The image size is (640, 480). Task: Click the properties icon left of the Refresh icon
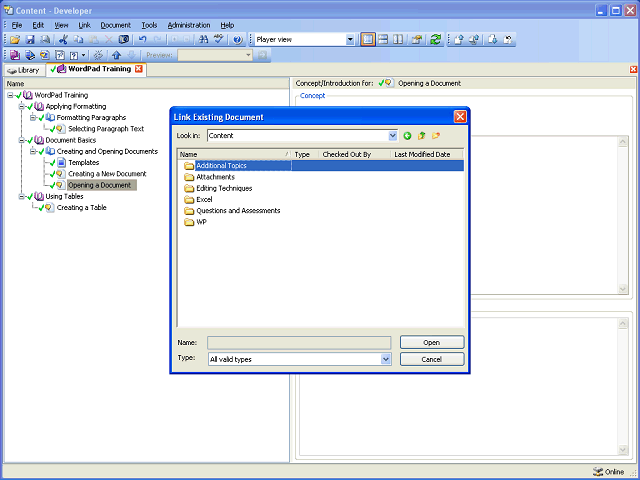(417, 40)
